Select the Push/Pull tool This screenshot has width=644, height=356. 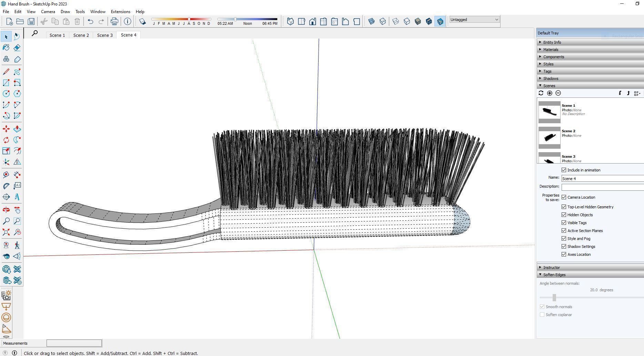pos(17,129)
